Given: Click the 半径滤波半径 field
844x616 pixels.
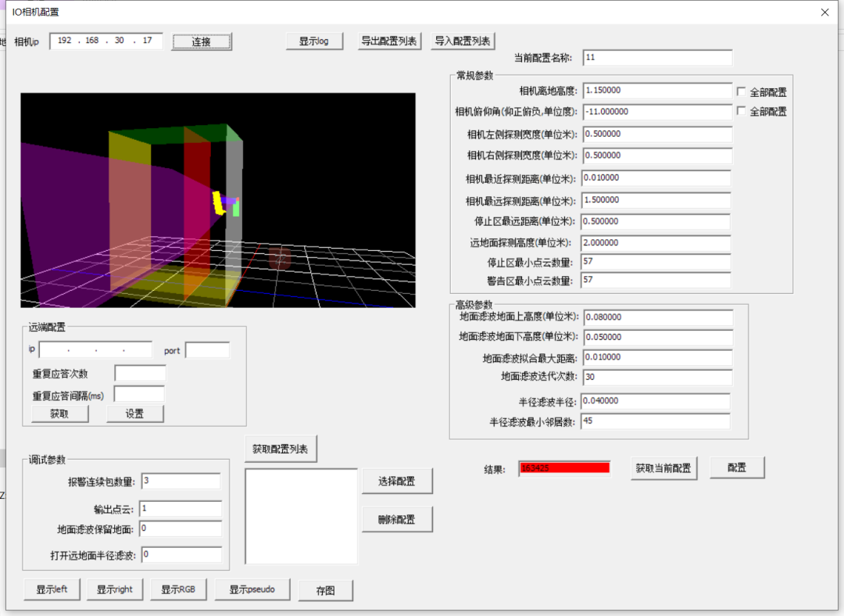Looking at the screenshot, I should point(656,401).
